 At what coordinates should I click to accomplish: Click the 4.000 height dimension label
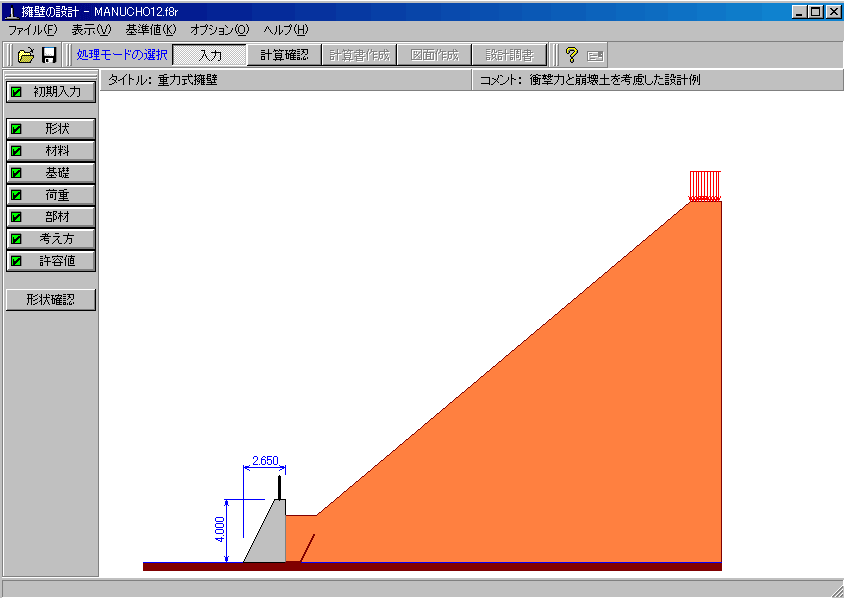point(220,530)
